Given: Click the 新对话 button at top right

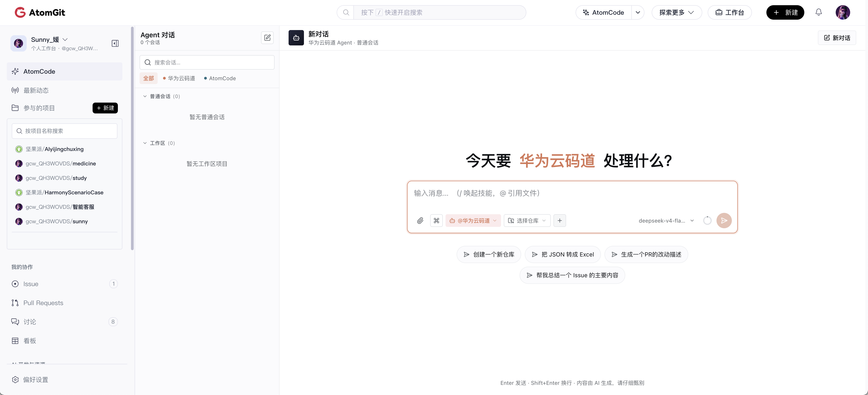Looking at the screenshot, I should 837,38.
